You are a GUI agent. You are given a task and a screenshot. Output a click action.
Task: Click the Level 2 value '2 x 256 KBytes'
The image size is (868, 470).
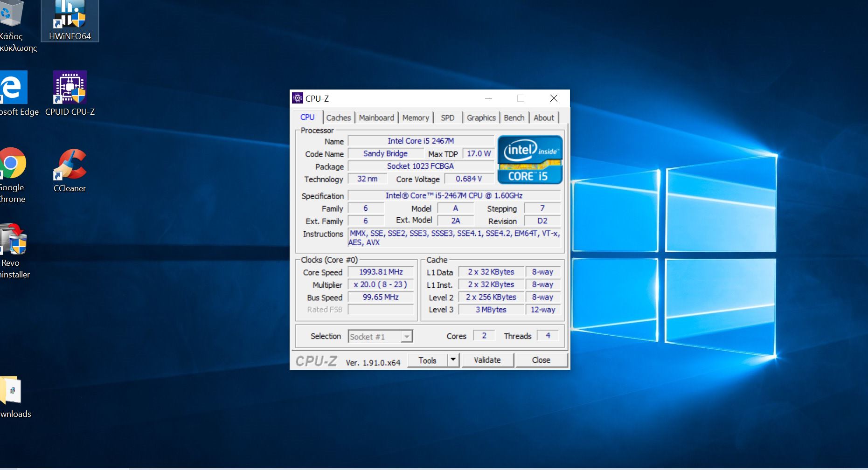pos(491,297)
